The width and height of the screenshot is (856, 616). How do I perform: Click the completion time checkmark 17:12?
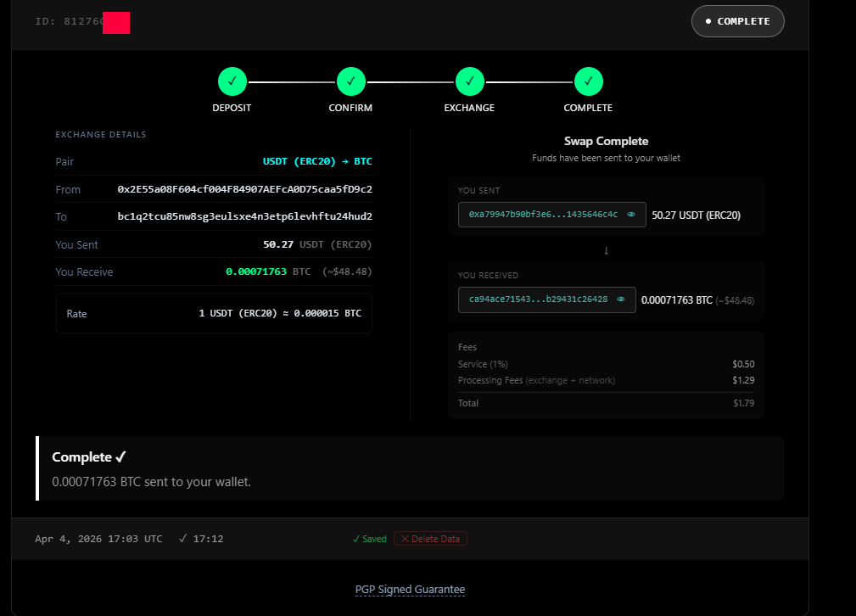tap(202, 539)
